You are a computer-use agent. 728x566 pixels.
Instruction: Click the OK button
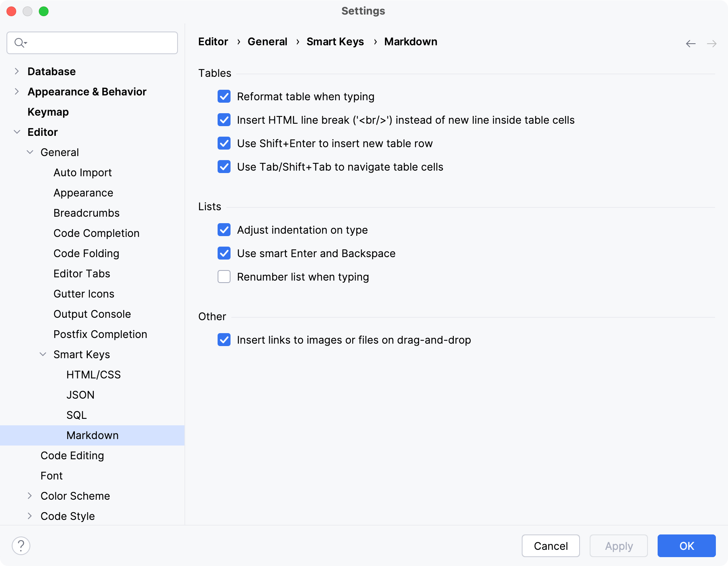point(686,546)
